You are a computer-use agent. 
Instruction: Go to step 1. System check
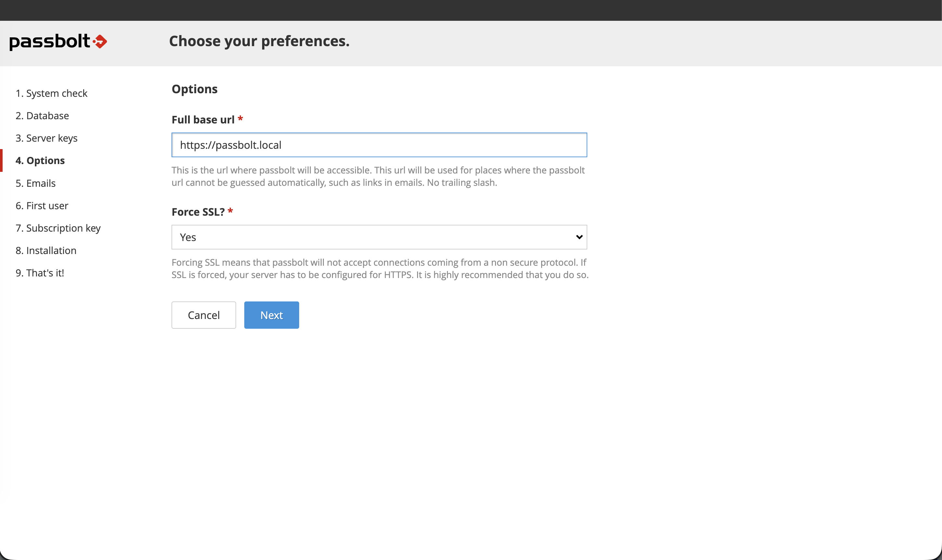51,93
